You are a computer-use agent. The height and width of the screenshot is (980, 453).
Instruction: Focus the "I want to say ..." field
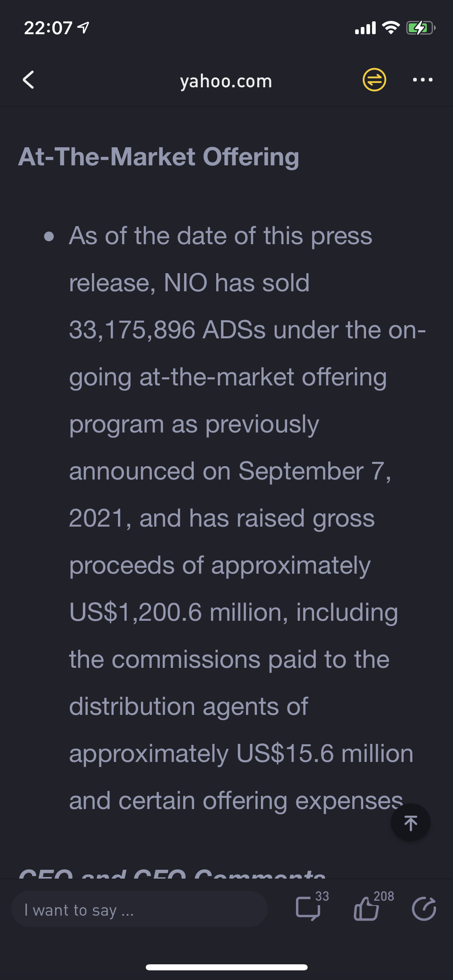139,909
